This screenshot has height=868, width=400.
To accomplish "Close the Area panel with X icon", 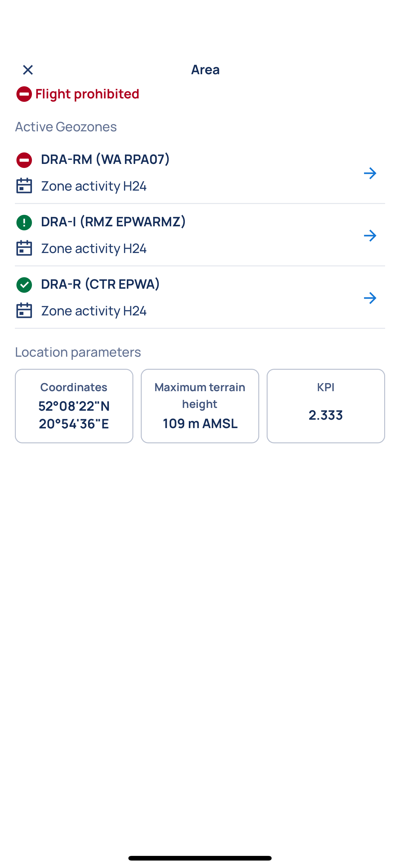I will click(28, 70).
